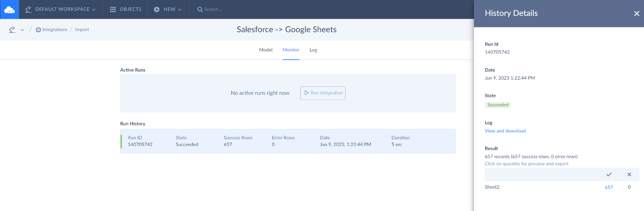The width and height of the screenshot is (644, 211).
Task: Click the Run Id 140705742 in details panel
Action: coord(497,52)
